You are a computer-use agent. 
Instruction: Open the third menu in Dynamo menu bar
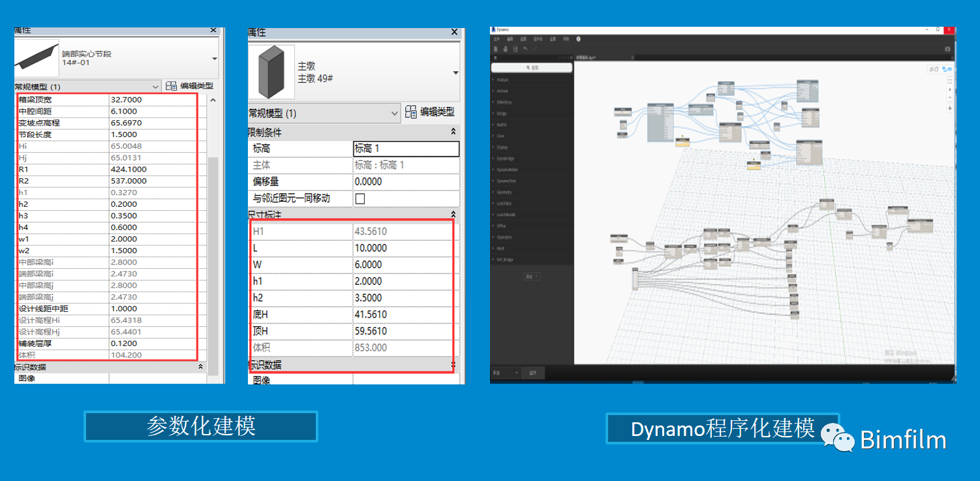pos(523,39)
